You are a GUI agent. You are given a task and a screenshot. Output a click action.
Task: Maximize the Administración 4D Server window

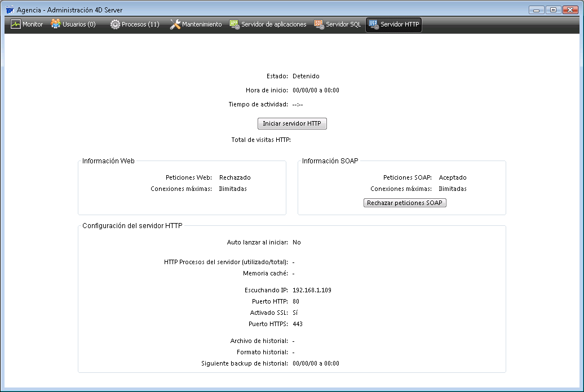point(553,10)
